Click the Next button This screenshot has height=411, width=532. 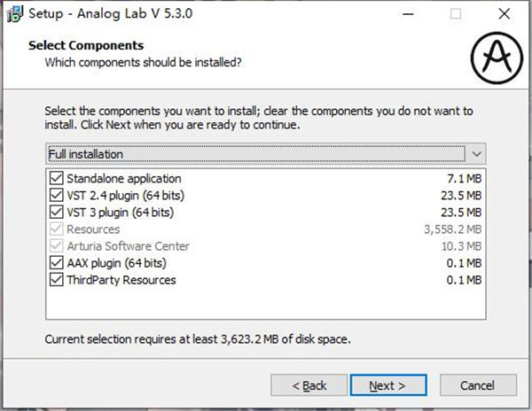coord(388,385)
